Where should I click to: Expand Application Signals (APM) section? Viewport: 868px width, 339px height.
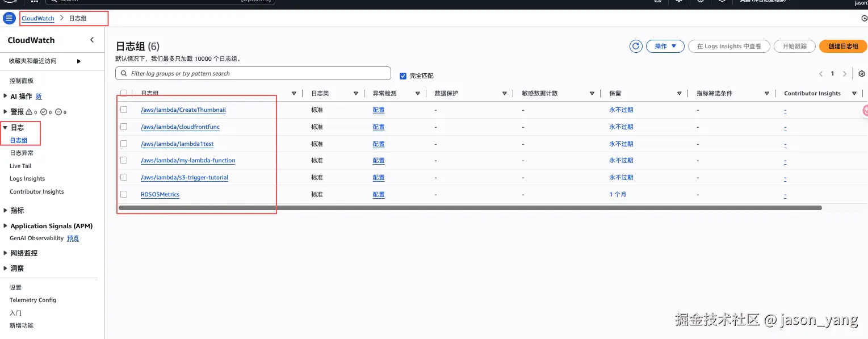point(6,226)
